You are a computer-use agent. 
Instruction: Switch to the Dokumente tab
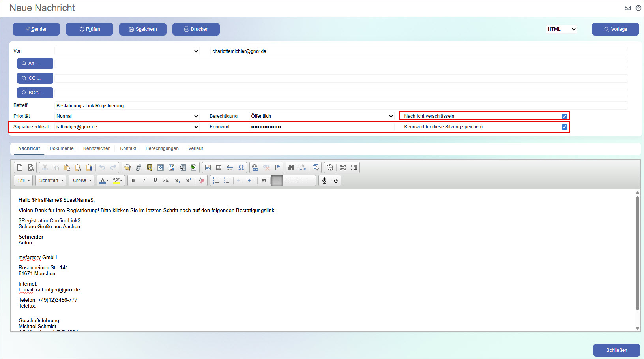point(62,148)
